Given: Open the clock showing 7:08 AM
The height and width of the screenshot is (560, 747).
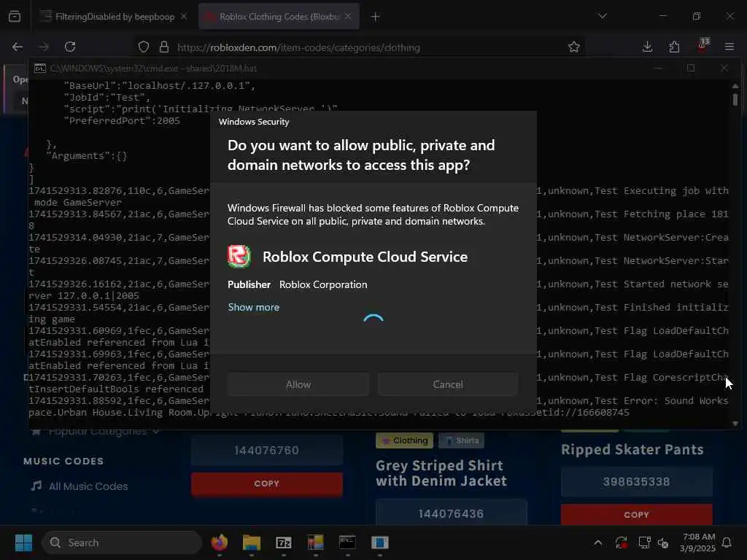Looking at the screenshot, I should pos(698,542).
